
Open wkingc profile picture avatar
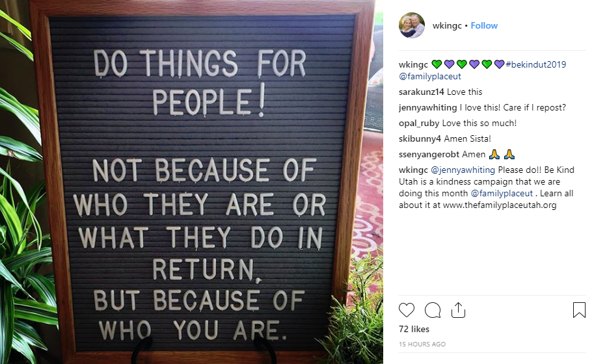pos(412,26)
